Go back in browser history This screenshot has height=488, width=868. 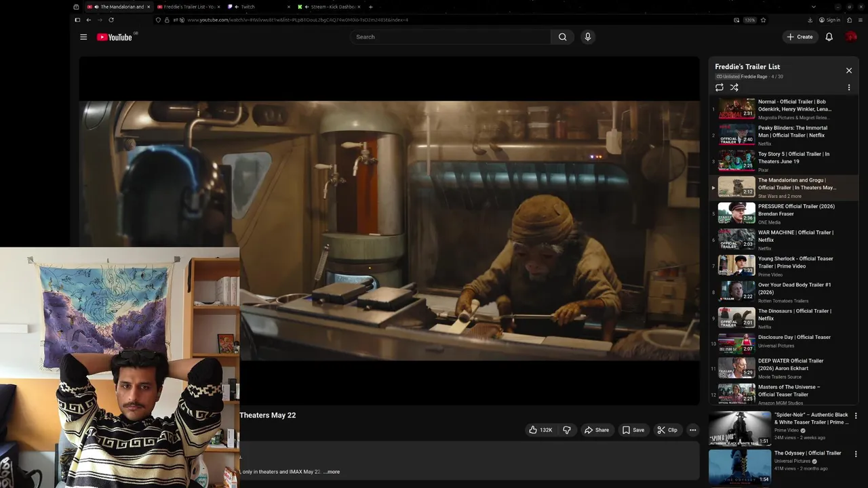click(x=88, y=20)
